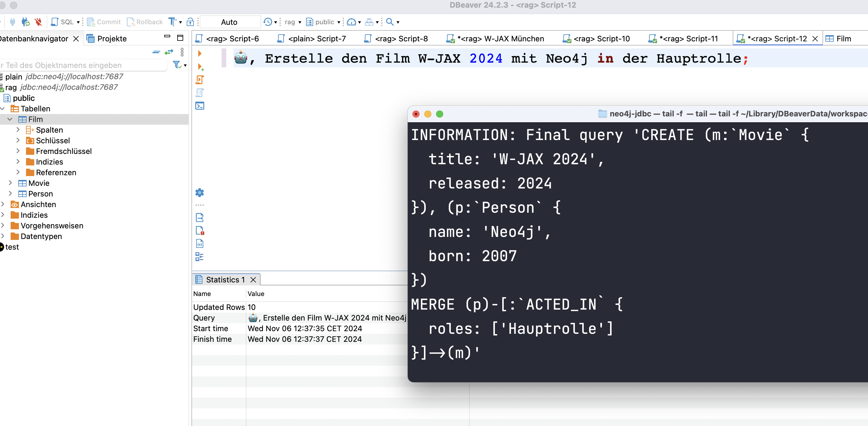Image resolution: width=868 pixels, height=426 pixels.
Task: Close the Script-12 tab
Action: (x=815, y=39)
